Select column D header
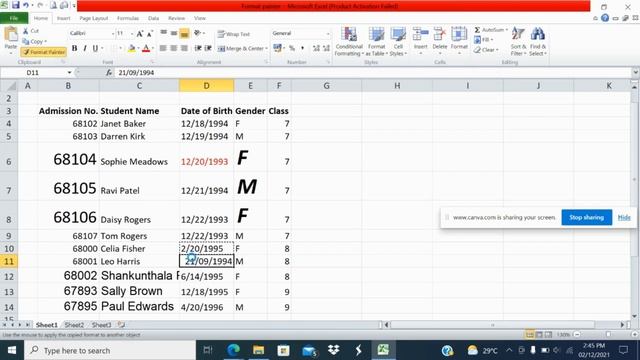This screenshot has width=640, height=360. (x=207, y=86)
